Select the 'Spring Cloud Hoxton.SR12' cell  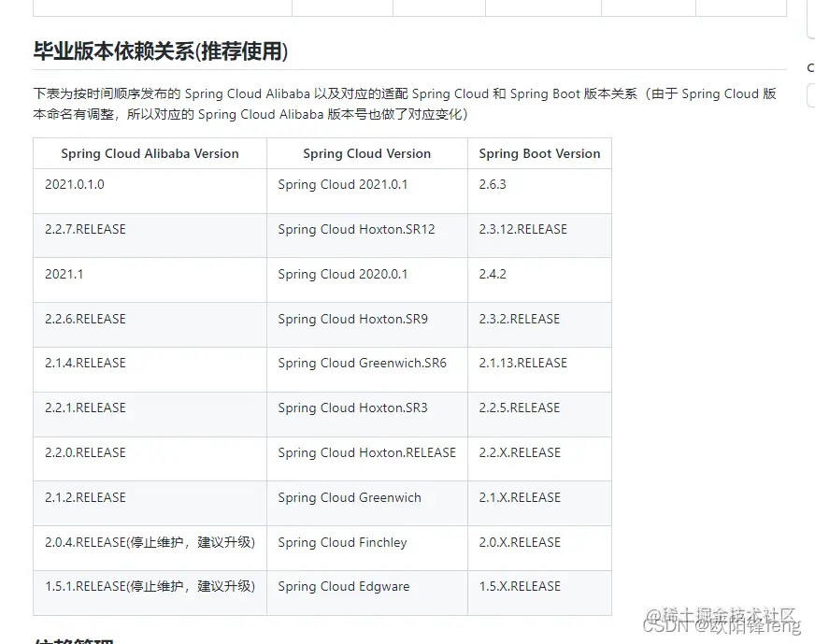[x=367, y=236]
